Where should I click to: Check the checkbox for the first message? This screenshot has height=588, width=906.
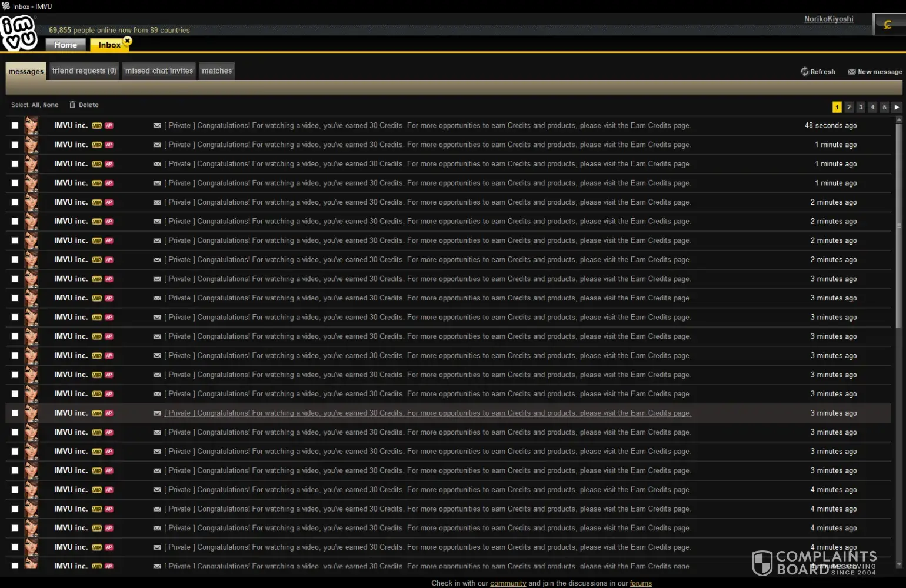pyautogui.click(x=15, y=125)
